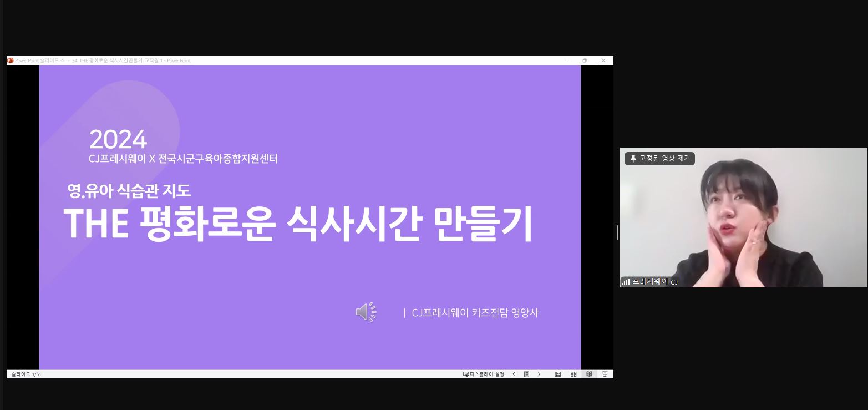Click 고정된 영상 제거 button
868x410 pixels.
tap(659, 158)
